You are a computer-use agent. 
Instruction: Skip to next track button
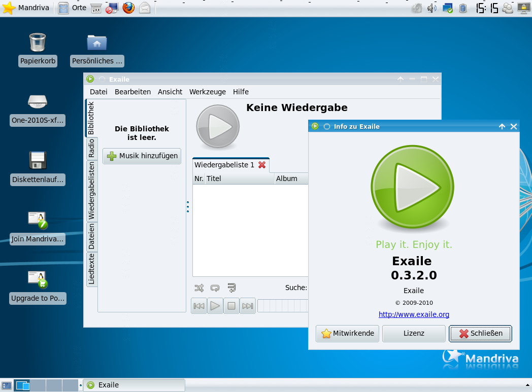pyautogui.click(x=248, y=306)
